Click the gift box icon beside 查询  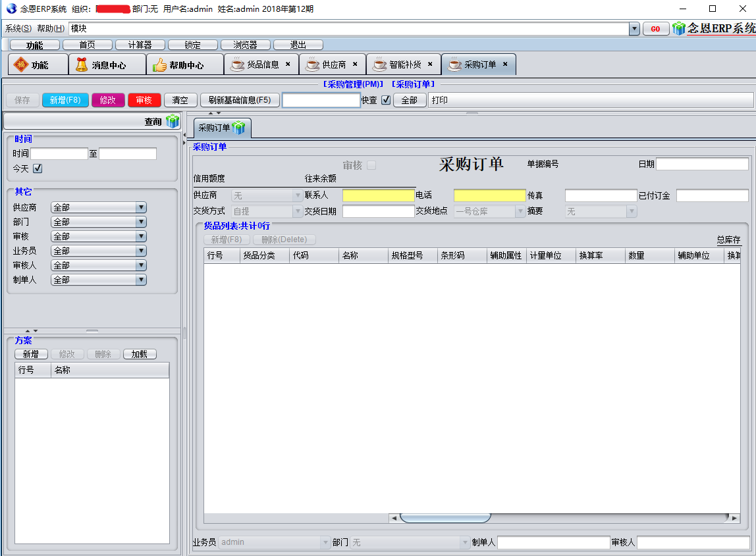[172, 121]
